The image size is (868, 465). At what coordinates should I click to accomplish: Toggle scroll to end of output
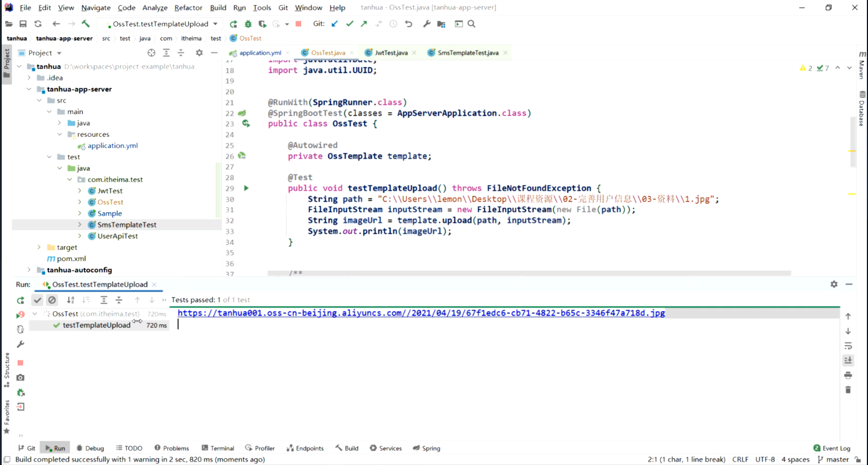tap(848, 360)
